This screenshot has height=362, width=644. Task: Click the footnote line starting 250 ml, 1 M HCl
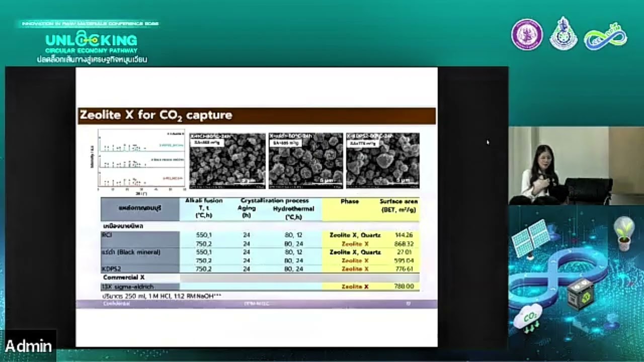(x=161, y=296)
